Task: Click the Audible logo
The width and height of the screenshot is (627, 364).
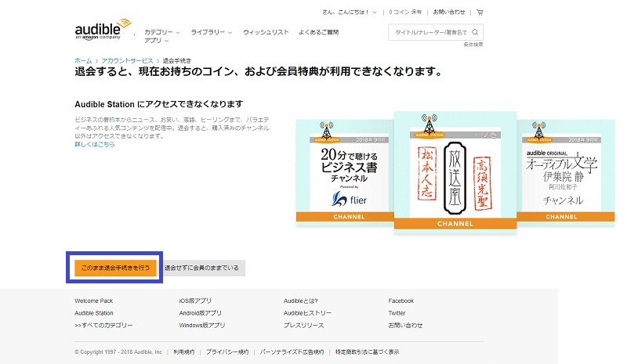Action: (x=103, y=29)
